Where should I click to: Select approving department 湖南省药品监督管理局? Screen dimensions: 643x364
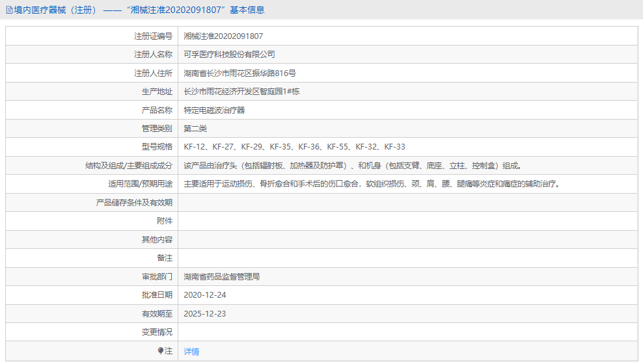pos(222,277)
